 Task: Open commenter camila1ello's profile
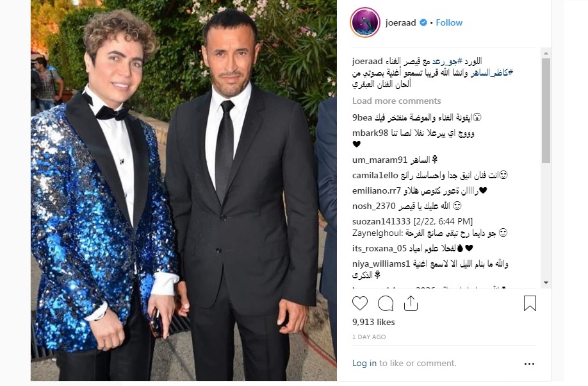coord(375,175)
